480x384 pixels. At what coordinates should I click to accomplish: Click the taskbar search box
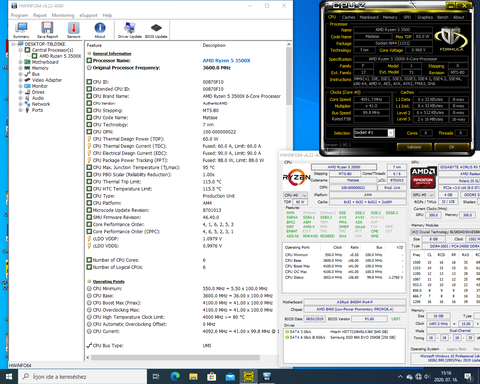(x=83, y=377)
